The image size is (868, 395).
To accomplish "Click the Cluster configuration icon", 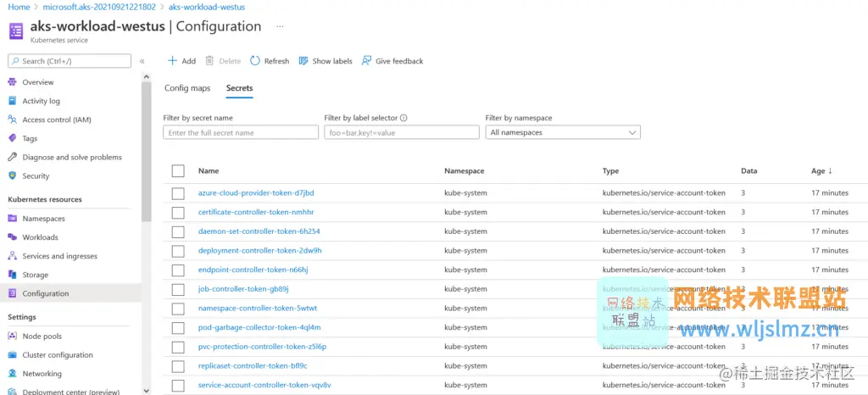I will (x=12, y=355).
